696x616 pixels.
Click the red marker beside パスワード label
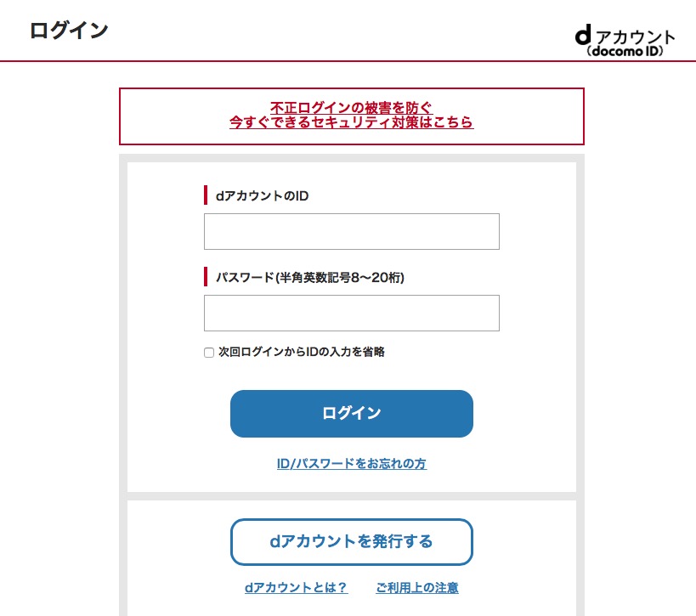click(206, 276)
